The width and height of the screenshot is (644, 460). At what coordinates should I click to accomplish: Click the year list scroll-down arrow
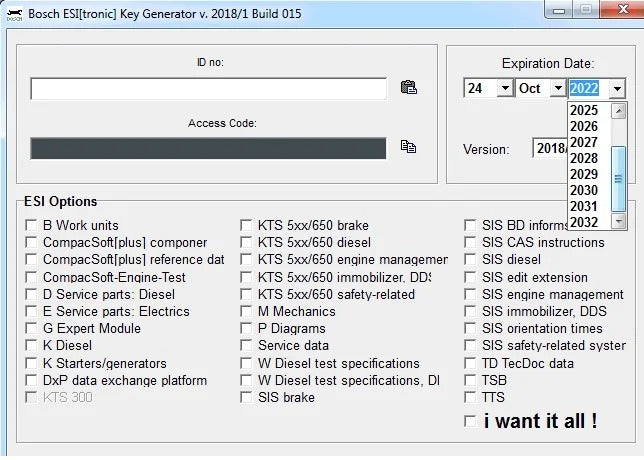[x=618, y=221]
